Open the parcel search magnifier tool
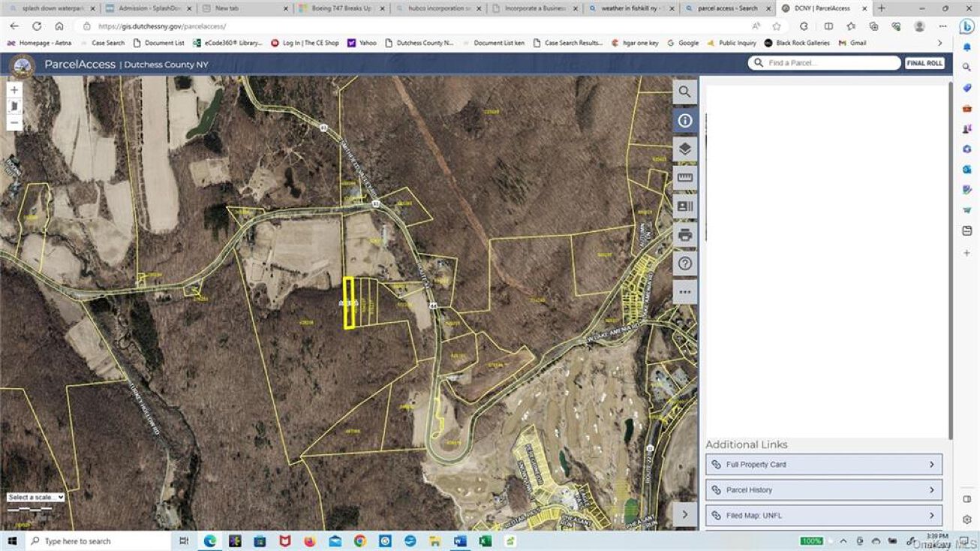 pos(684,92)
